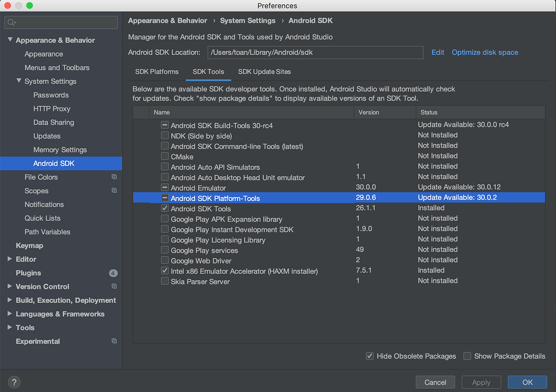Image resolution: width=556 pixels, height=392 pixels.
Task: Select Android SDK in sidebar
Action: (x=61, y=163)
